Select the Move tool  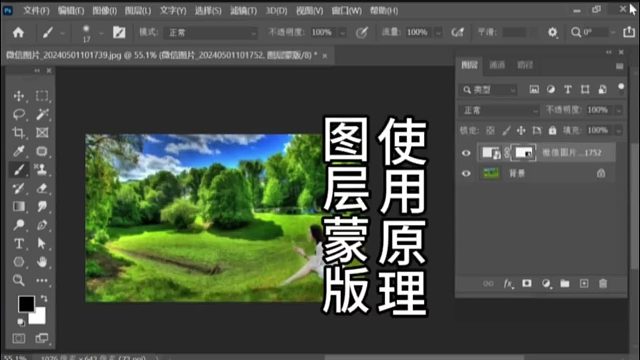(18, 96)
